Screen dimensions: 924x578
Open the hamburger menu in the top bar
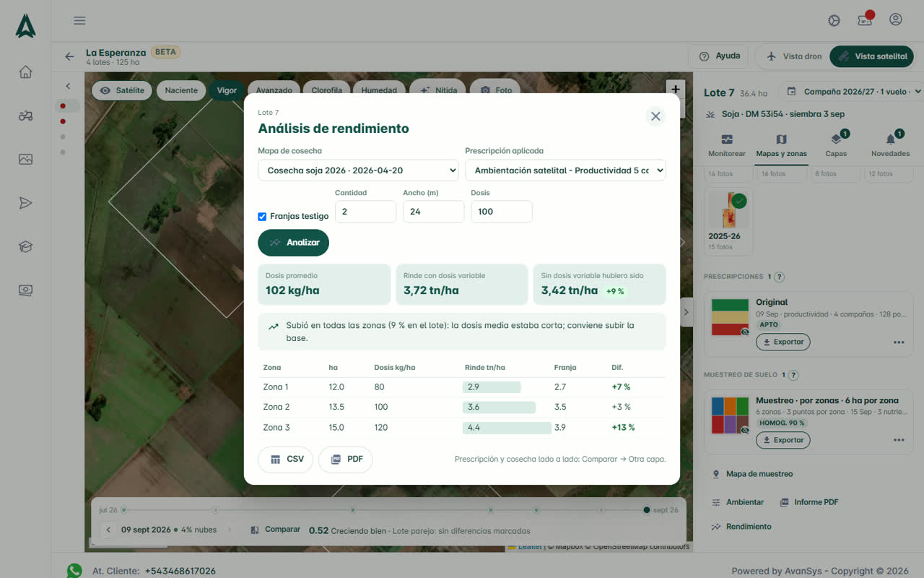pyautogui.click(x=79, y=20)
